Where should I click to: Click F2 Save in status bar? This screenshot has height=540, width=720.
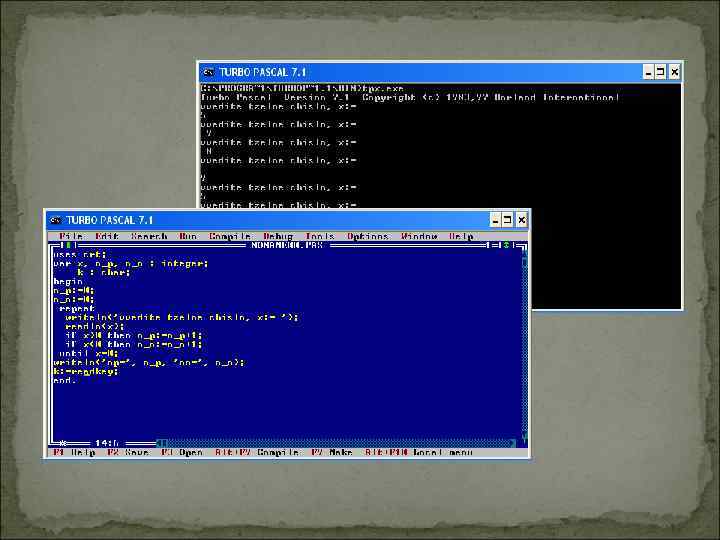point(128,452)
